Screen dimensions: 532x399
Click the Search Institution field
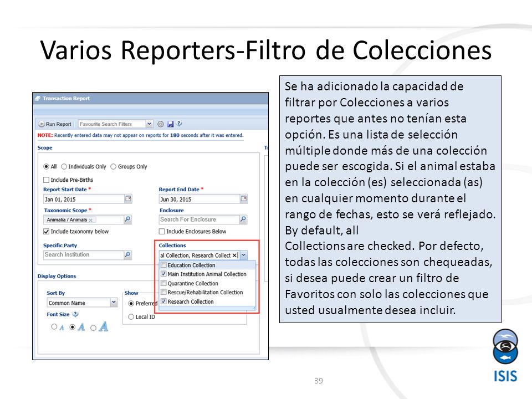[84, 255]
